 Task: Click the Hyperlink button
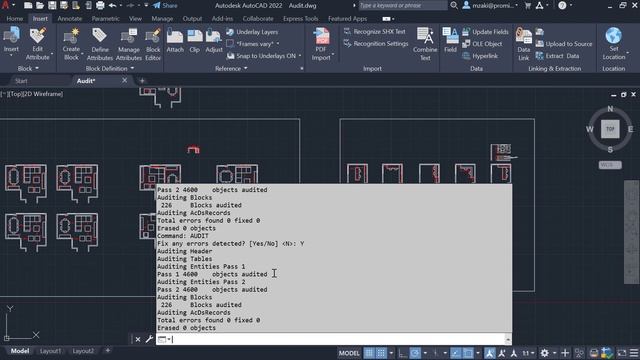pos(480,56)
